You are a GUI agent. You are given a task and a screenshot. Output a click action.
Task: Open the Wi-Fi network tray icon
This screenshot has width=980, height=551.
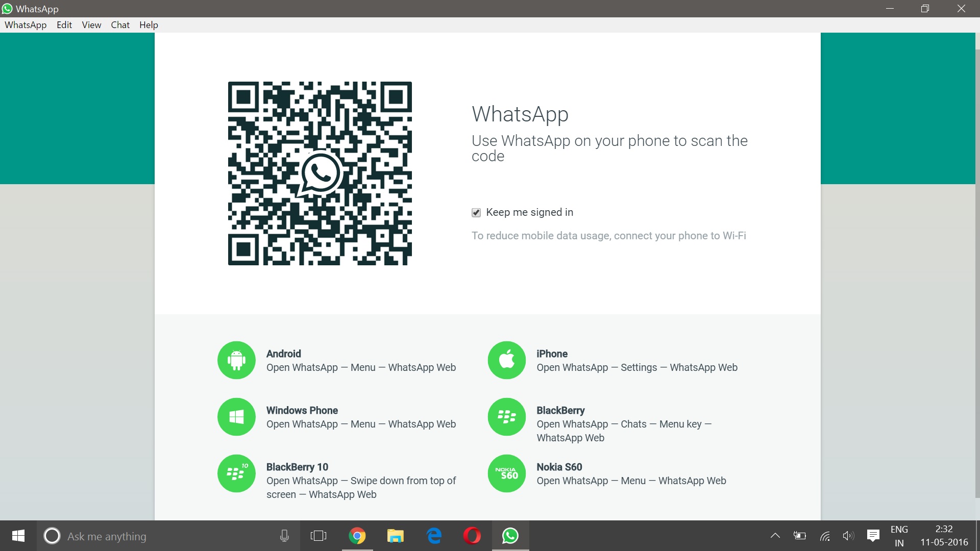point(825,536)
